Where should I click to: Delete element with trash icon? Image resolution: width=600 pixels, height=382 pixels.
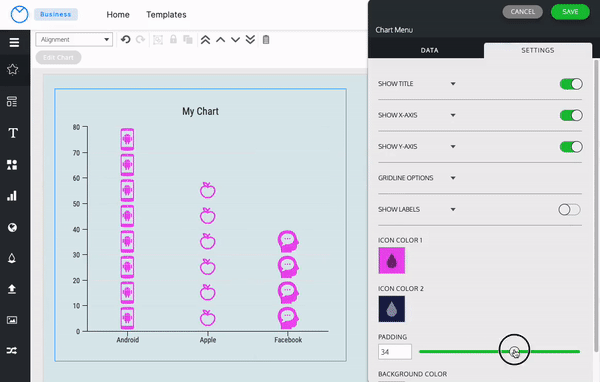click(x=266, y=39)
